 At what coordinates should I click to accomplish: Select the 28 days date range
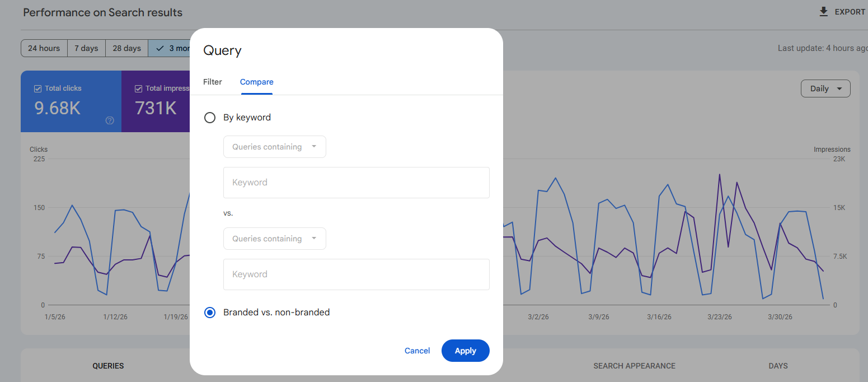point(126,48)
